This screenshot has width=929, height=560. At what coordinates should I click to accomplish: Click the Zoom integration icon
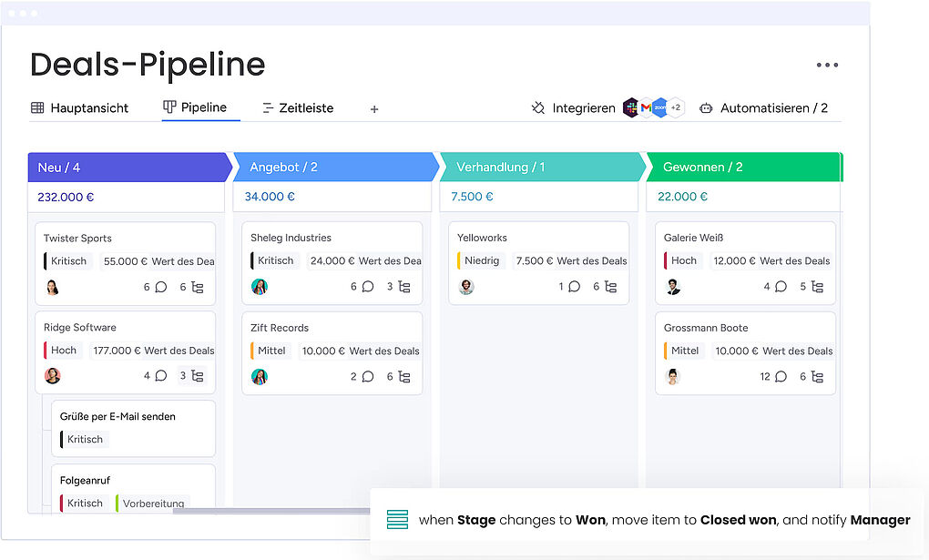coord(660,107)
